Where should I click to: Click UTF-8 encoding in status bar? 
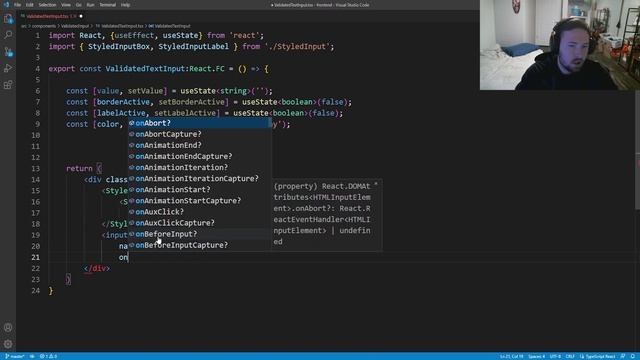[555, 356]
